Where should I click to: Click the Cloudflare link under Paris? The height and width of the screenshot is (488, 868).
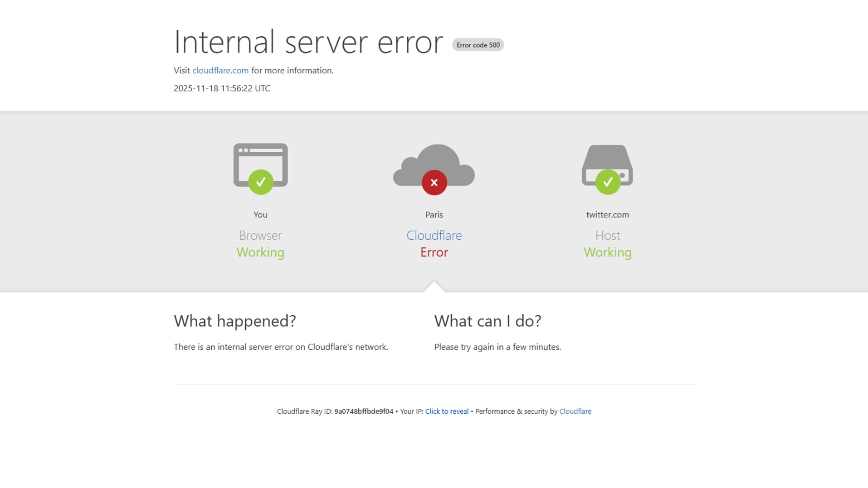434,235
